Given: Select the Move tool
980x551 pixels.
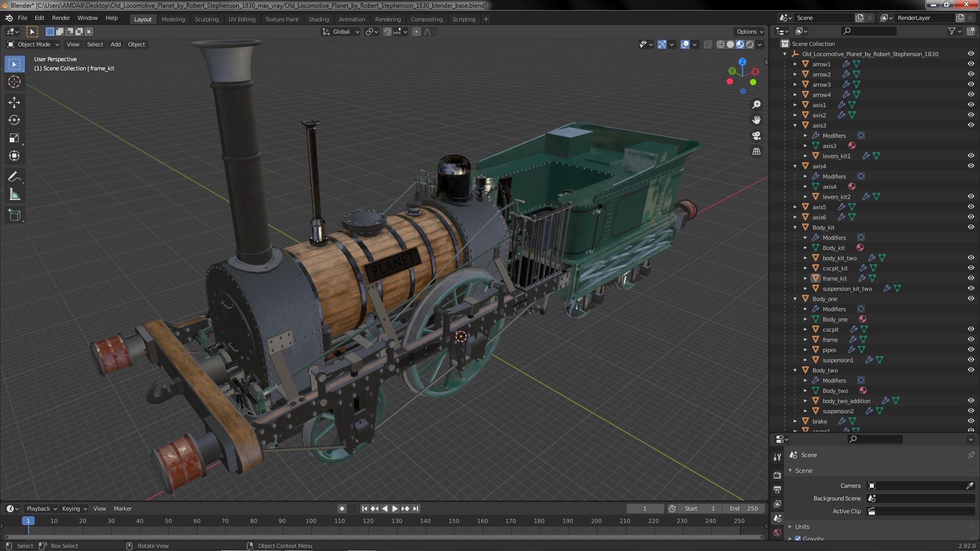Looking at the screenshot, I should (x=14, y=103).
